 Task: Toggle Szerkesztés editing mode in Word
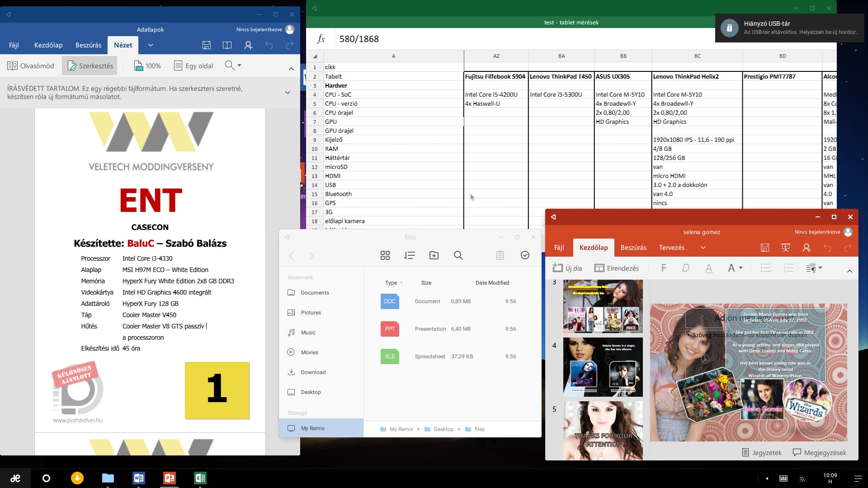click(x=90, y=66)
